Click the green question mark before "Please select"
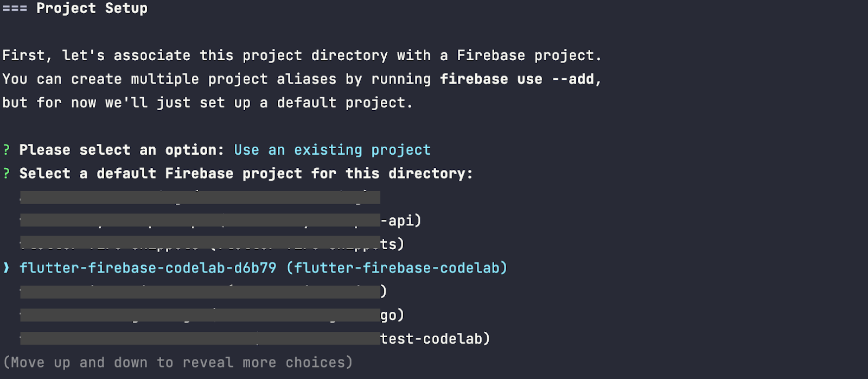 tap(7, 150)
